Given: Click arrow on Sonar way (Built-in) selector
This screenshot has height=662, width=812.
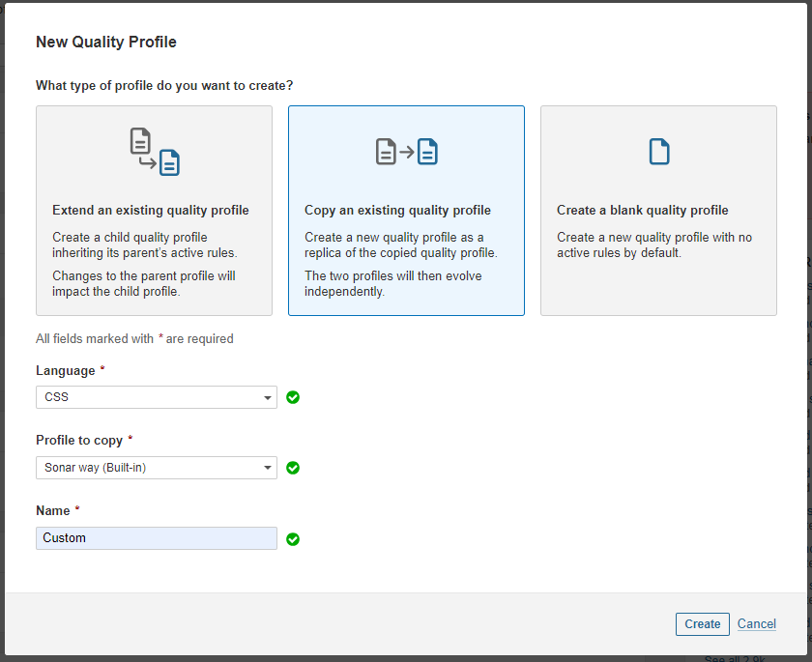Looking at the screenshot, I should point(267,468).
